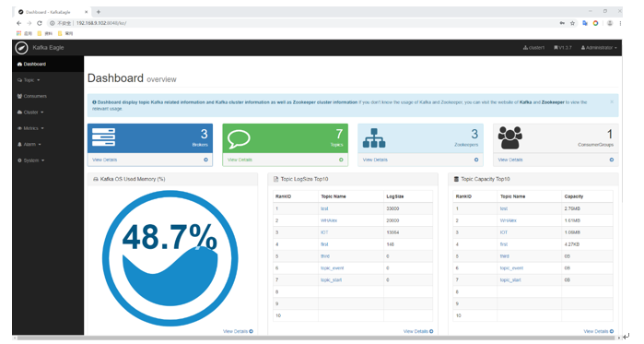Open topic 'topic_start' in LogSize table
The height and width of the screenshot is (344, 644).
click(x=331, y=280)
